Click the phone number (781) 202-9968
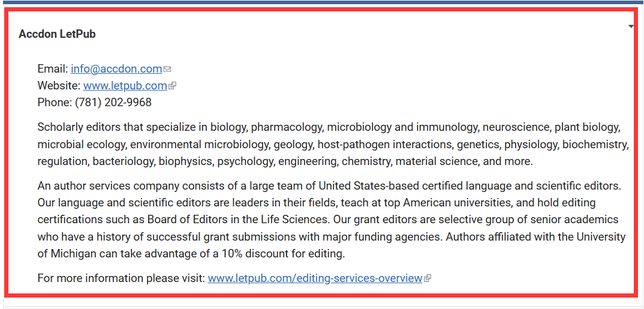 pyautogui.click(x=113, y=103)
